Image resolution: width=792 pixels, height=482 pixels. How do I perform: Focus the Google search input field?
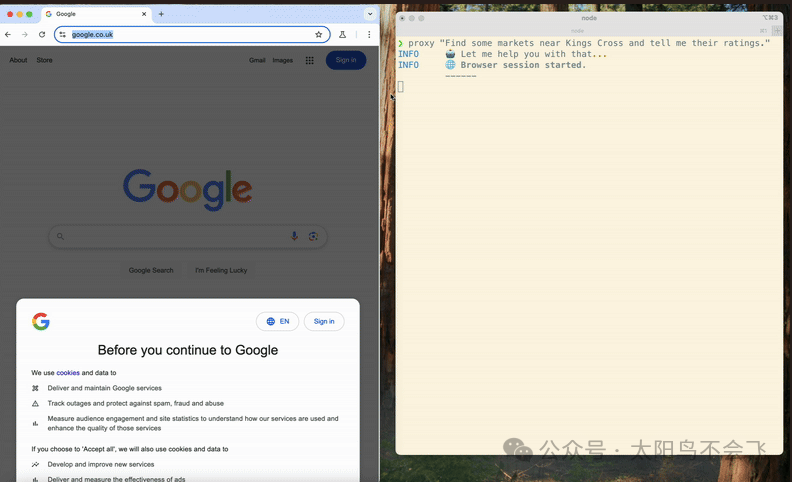[x=188, y=236]
